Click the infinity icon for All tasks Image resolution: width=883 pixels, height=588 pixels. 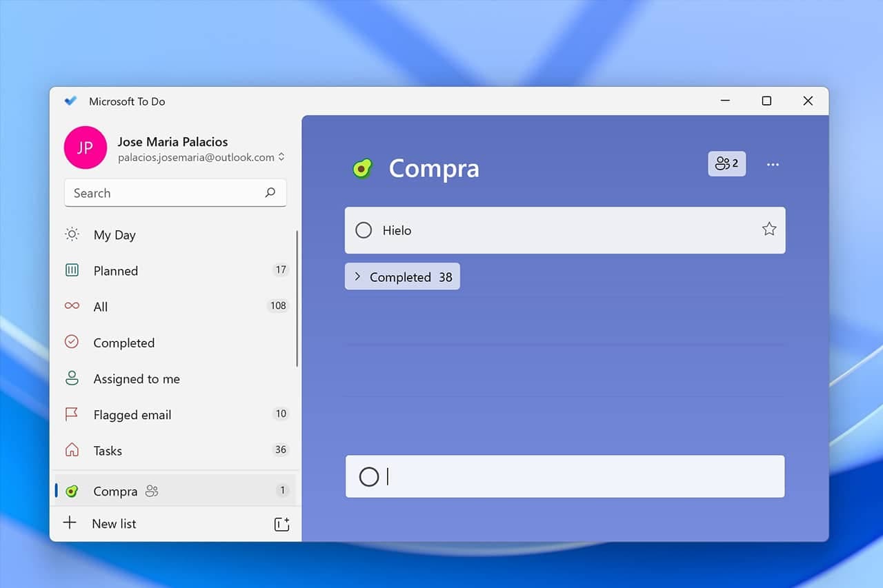[x=72, y=306]
